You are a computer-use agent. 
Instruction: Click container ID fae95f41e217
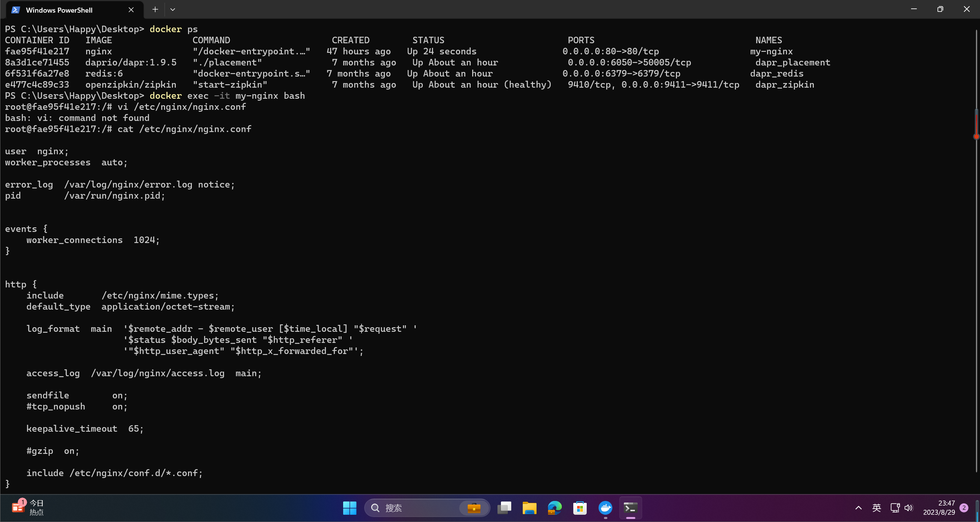(x=37, y=51)
